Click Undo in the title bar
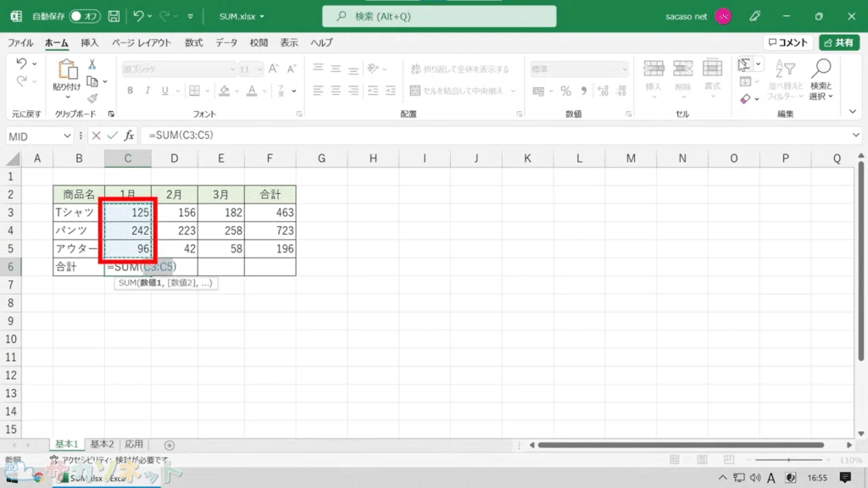 138,17
